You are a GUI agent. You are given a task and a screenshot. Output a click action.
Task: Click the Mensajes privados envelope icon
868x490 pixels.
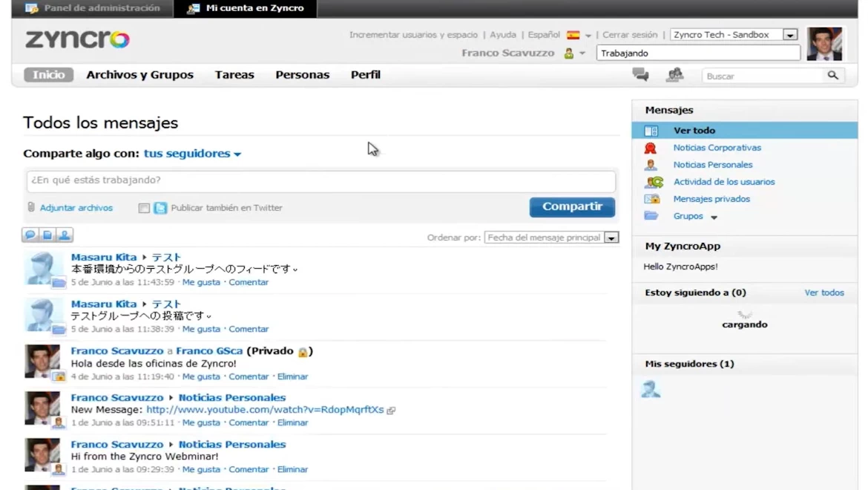click(x=651, y=199)
